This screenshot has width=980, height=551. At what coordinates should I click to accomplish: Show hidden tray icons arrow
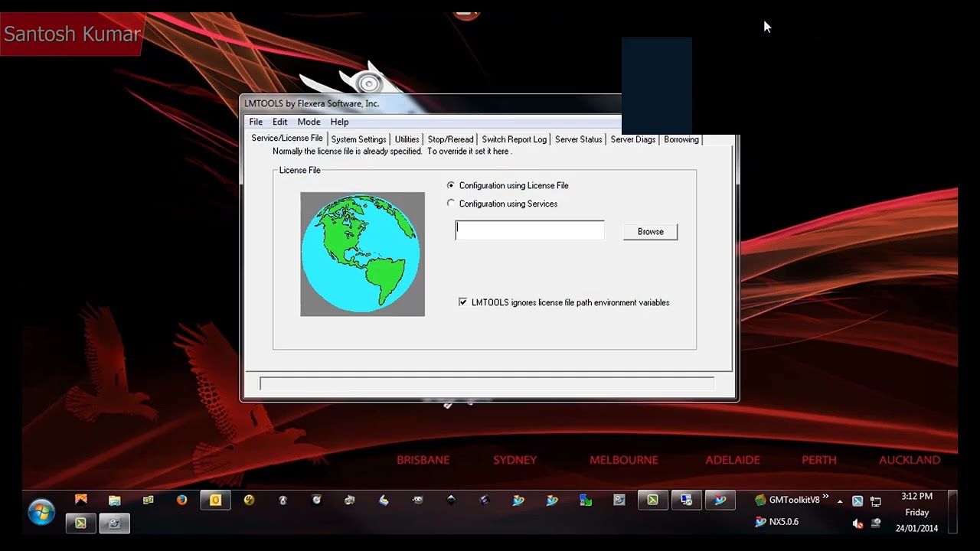[840, 501]
